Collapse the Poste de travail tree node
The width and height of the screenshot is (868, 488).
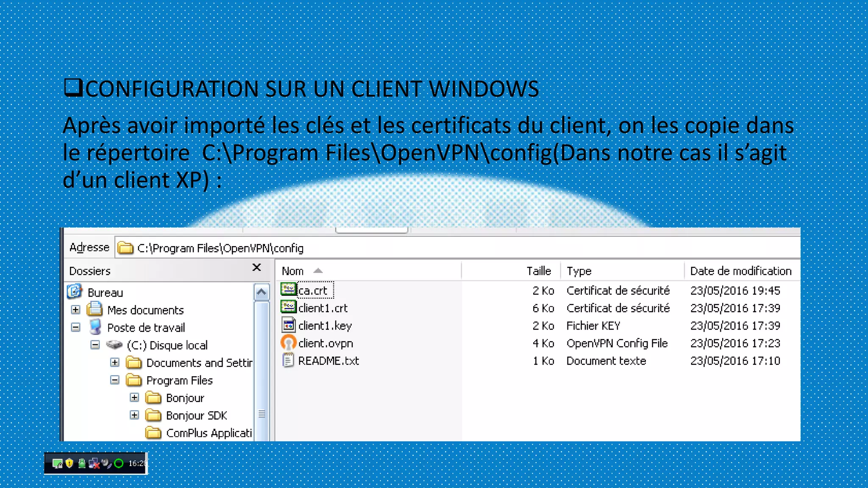[x=75, y=327]
